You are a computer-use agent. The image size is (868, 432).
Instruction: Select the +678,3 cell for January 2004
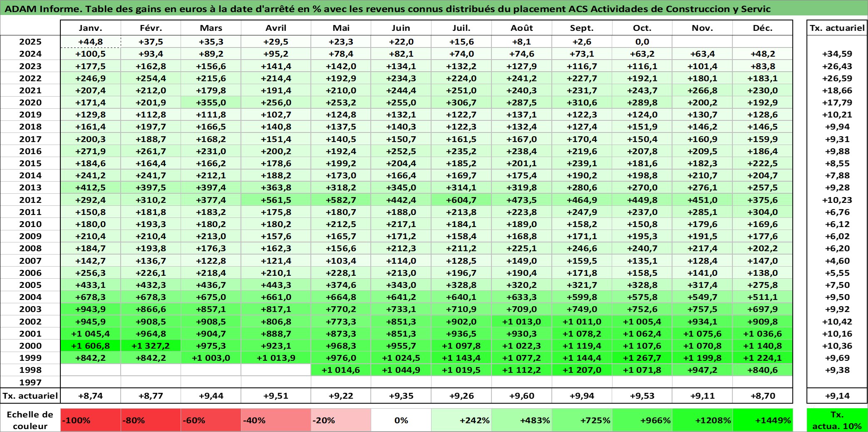tap(90, 297)
